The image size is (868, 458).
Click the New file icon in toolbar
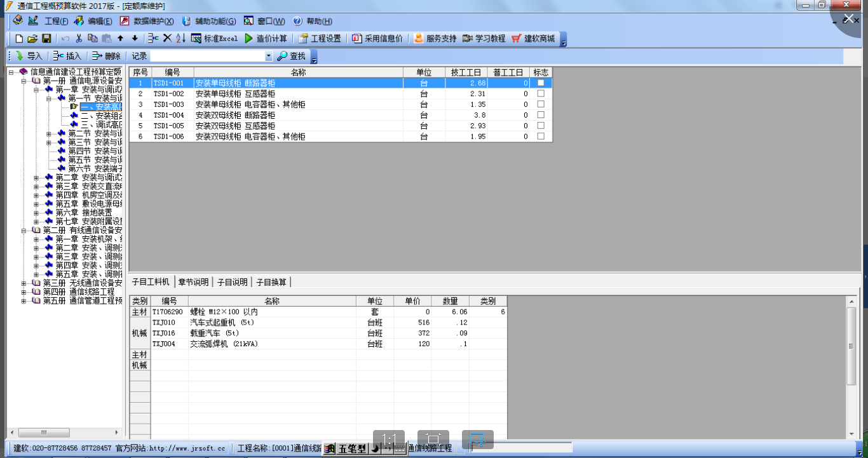[x=19, y=39]
